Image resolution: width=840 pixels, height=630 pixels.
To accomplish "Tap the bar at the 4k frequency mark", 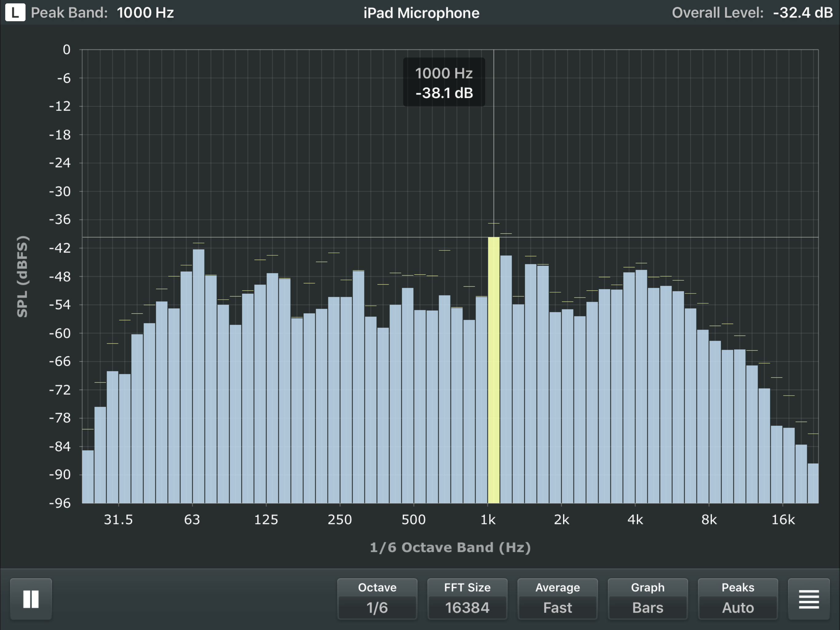I will tap(641, 386).
